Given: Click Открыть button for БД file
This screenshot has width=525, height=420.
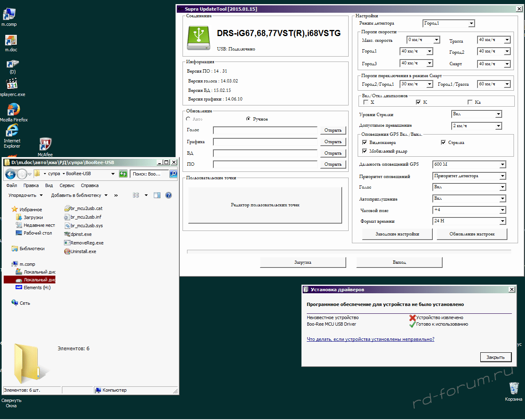Looking at the screenshot, I should 333,153.
